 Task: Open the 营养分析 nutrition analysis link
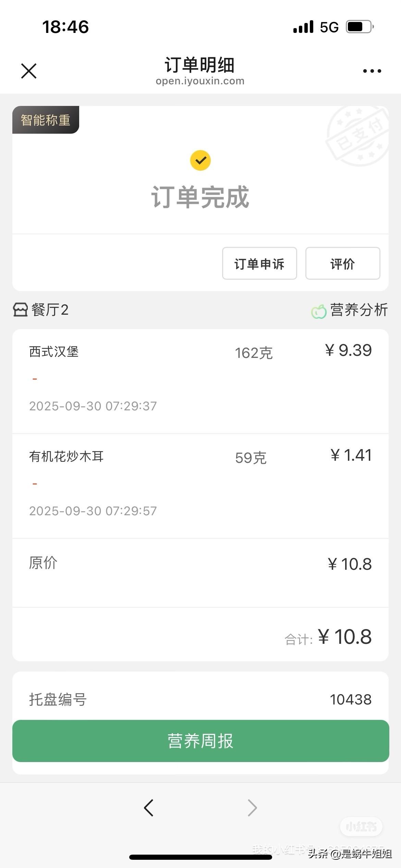coord(359,310)
